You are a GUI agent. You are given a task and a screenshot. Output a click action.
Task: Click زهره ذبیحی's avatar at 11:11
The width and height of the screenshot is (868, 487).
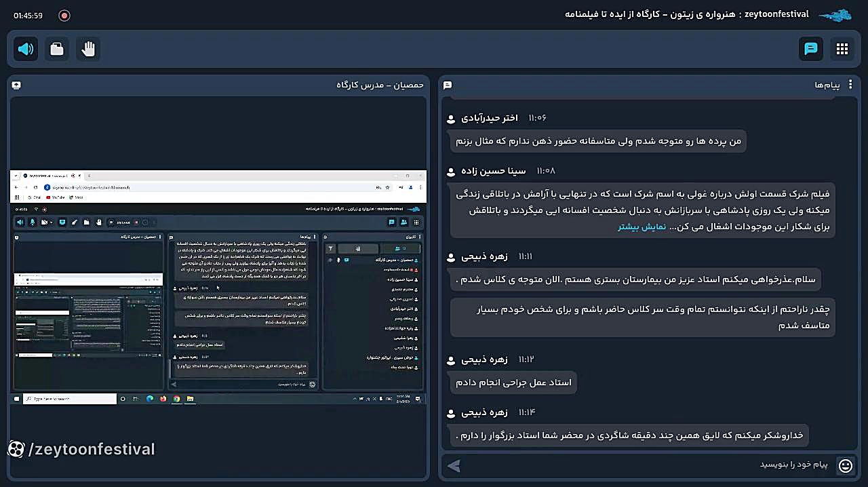[451, 258]
